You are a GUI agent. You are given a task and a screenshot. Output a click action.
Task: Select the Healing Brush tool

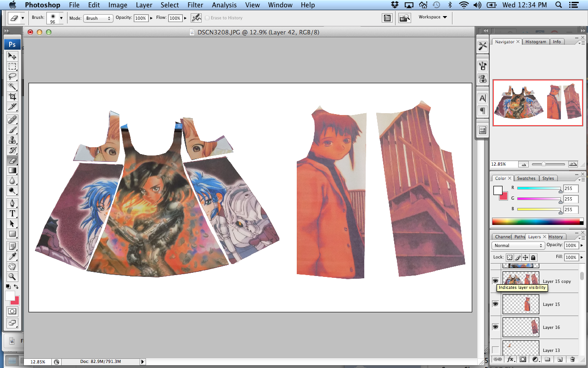12,120
